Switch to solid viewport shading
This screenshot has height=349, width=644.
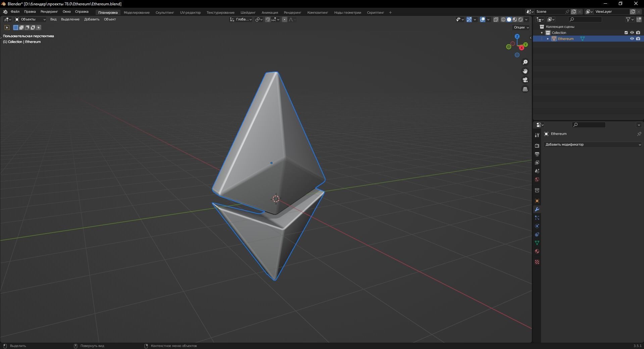(x=509, y=19)
